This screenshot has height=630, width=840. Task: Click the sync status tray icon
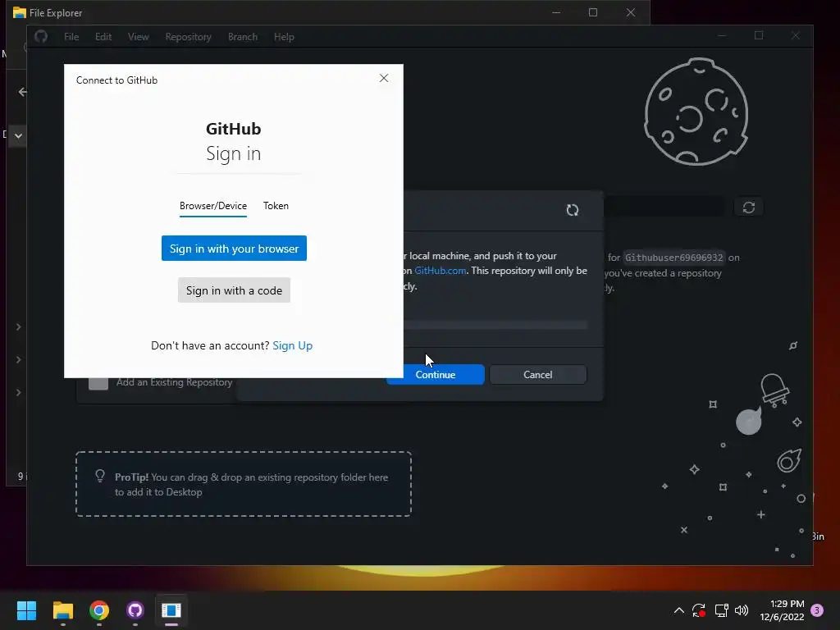pos(699,610)
